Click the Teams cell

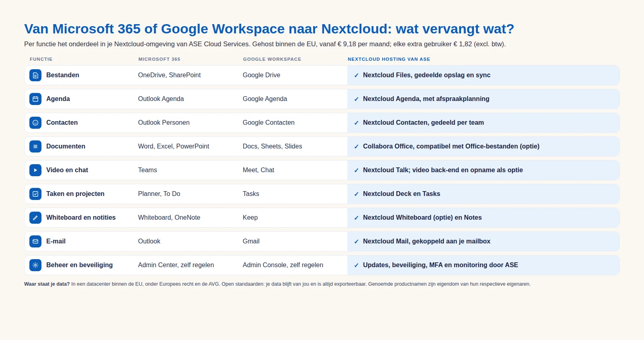click(x=147, y=170)
